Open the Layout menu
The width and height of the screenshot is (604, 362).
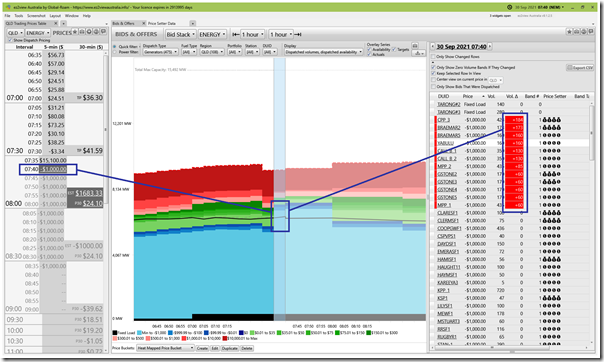[x=55, y=16]
